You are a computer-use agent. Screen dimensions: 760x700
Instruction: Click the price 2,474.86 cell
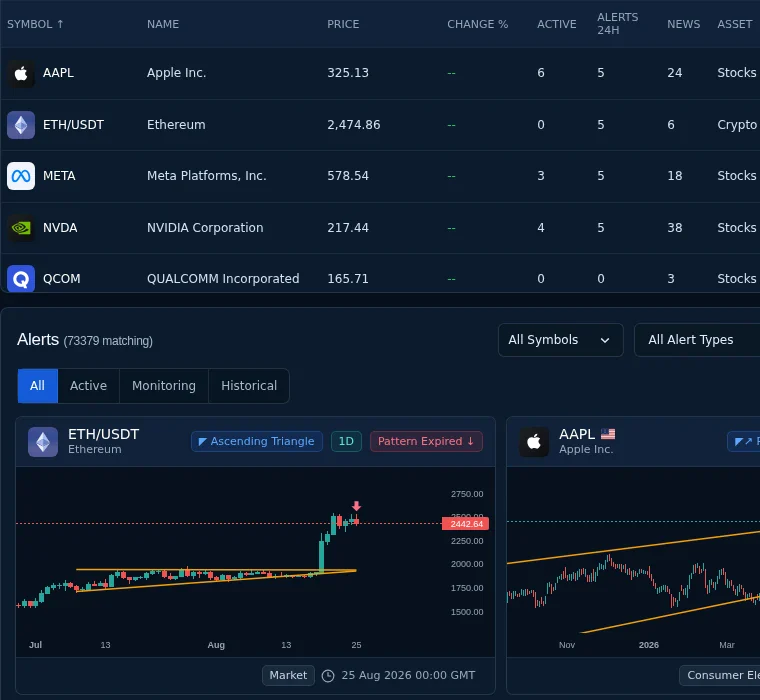[353, 125]
